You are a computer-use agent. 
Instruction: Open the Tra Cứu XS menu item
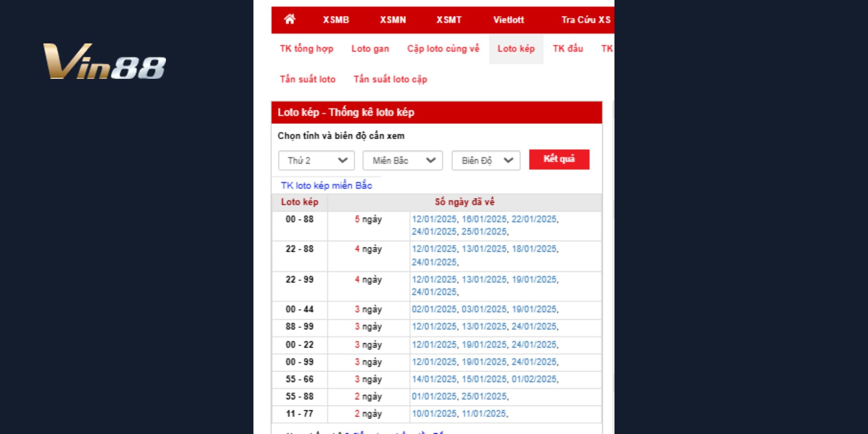pyautogui.click(x=586, y=20)
